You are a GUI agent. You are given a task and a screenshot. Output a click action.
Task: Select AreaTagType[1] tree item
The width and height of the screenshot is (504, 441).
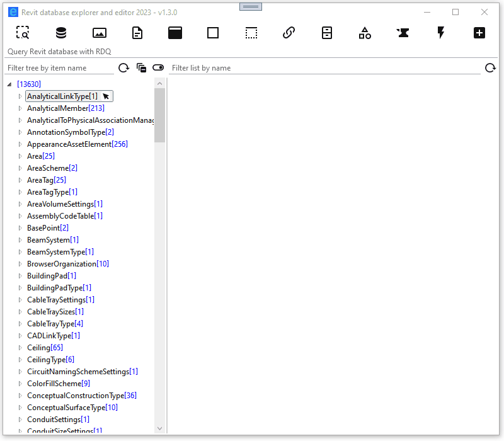[52, 192]
